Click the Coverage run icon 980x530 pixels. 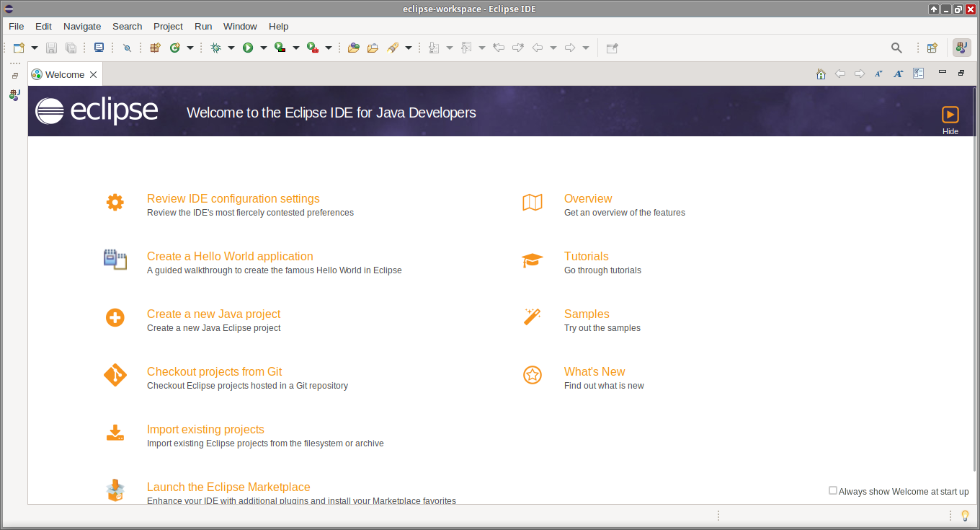(x=280, y=48)
